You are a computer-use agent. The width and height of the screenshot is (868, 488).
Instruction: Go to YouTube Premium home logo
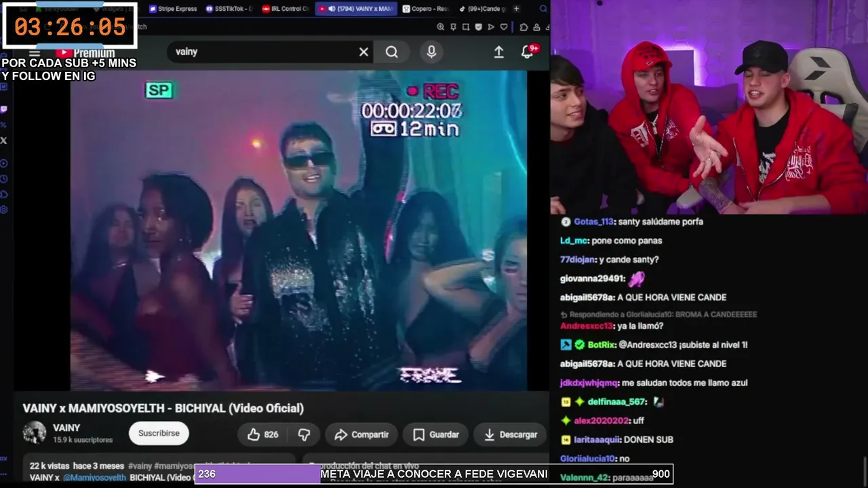[x=85, y=54]
